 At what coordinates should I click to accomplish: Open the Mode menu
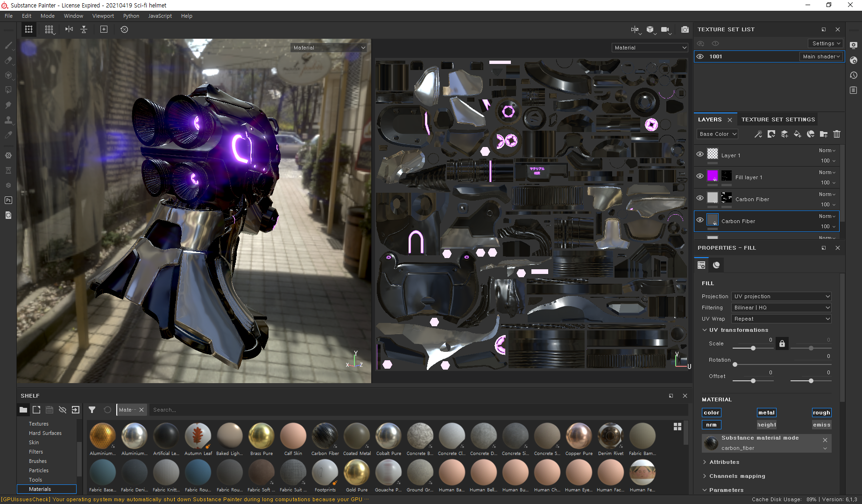pyautogui.click(x=48, y=16)
